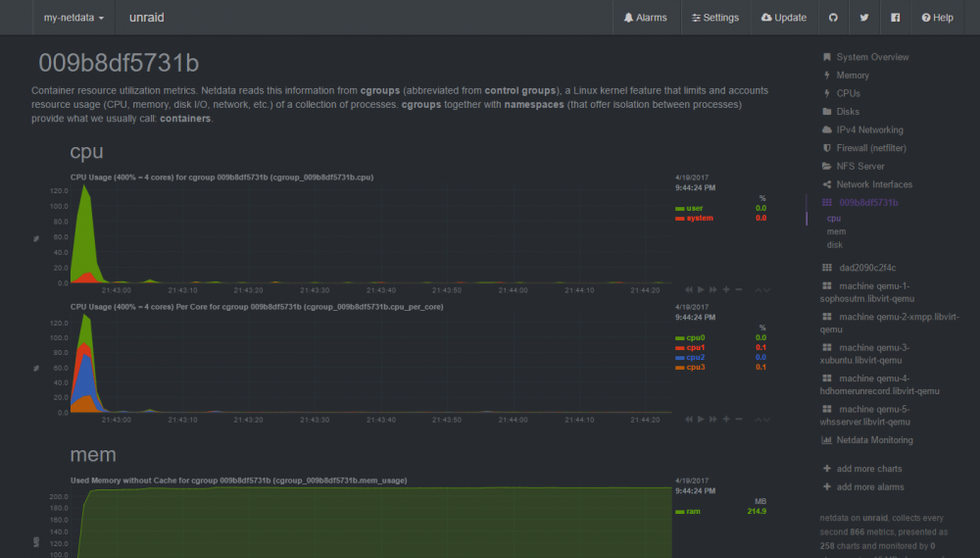Click the bookmark icon beside System Overview
This screenshot has height=558, width=980.
pyautogui.click(x=827, y=57)
